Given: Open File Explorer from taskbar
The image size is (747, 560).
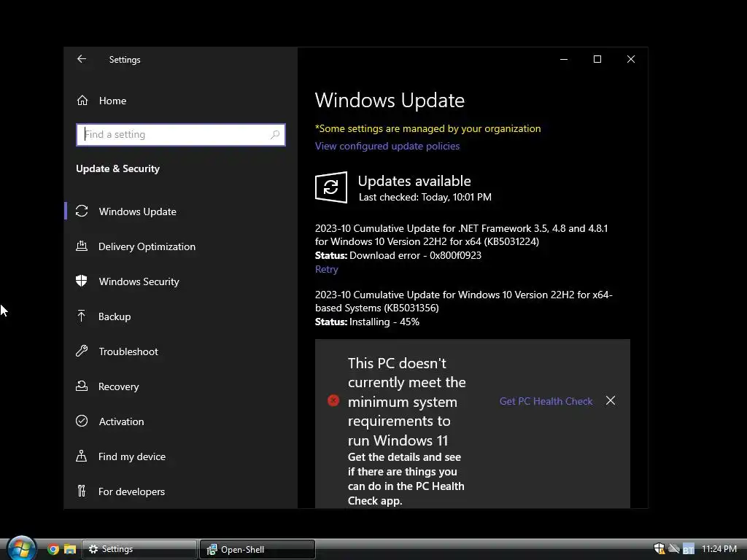Looking at the screenshot, I should tap(70, 549).
